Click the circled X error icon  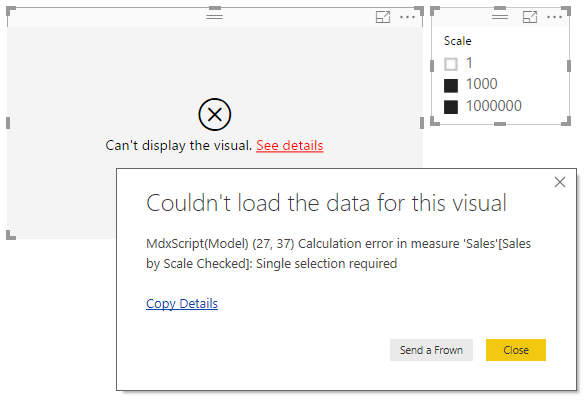click(214, 114)
